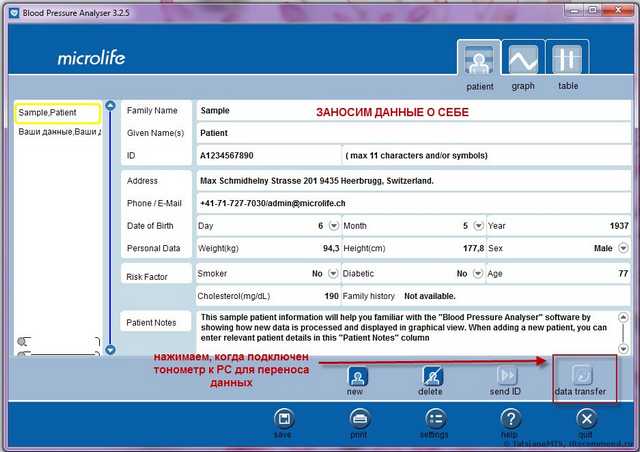Click Family history 'Not available.'
This screenshot has width=640, height=452.
(429, 296)
